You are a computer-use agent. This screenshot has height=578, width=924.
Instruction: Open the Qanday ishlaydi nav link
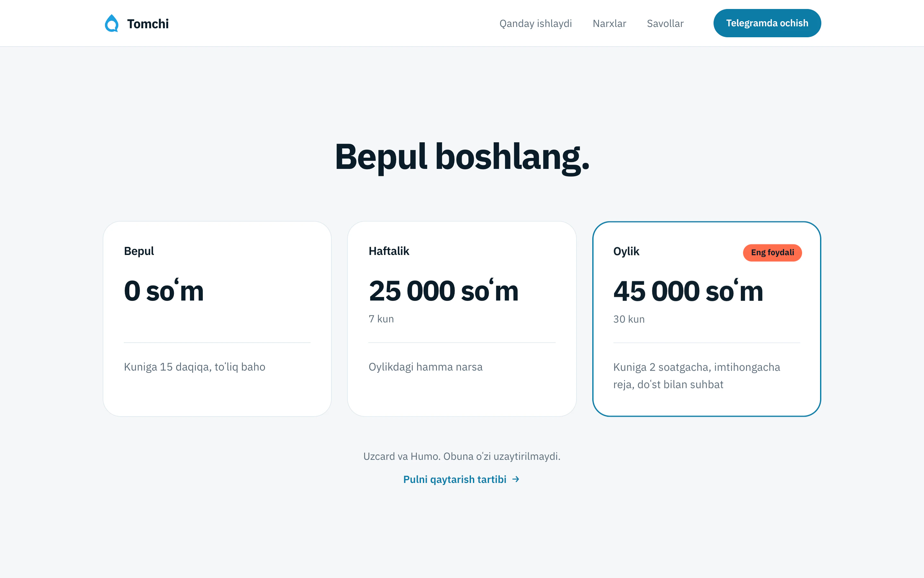(x=535, y=23)
